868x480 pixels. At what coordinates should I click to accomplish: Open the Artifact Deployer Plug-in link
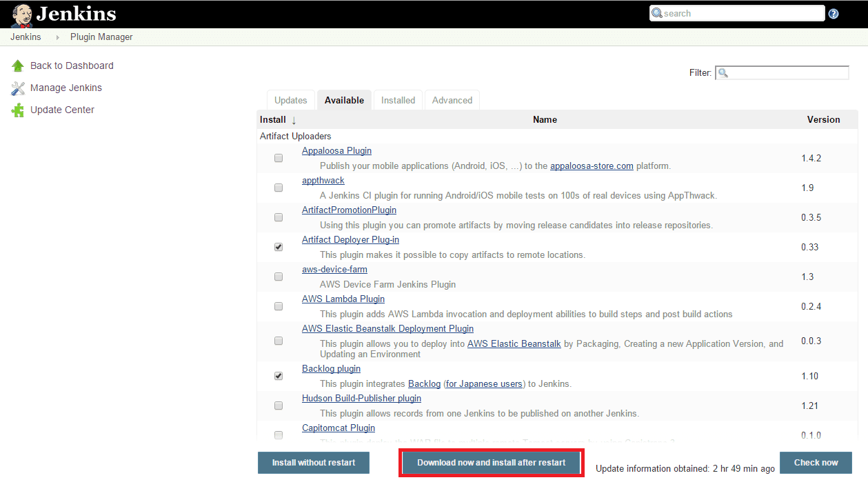[350, 240]
